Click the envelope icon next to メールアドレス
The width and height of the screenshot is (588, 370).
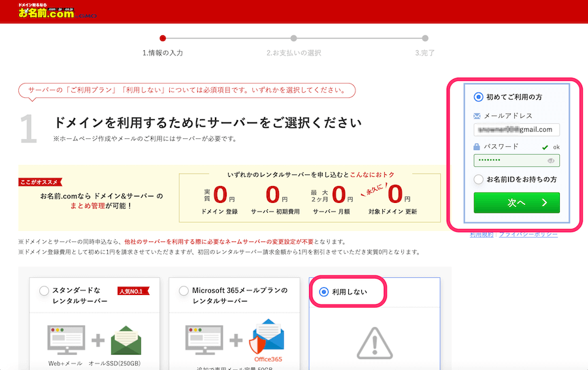477,116
